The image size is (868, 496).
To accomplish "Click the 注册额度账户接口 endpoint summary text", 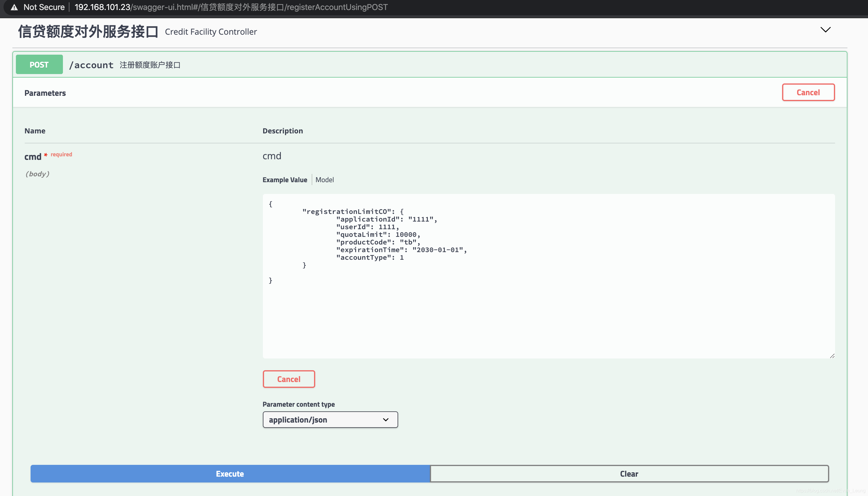I will click(150, 65).
